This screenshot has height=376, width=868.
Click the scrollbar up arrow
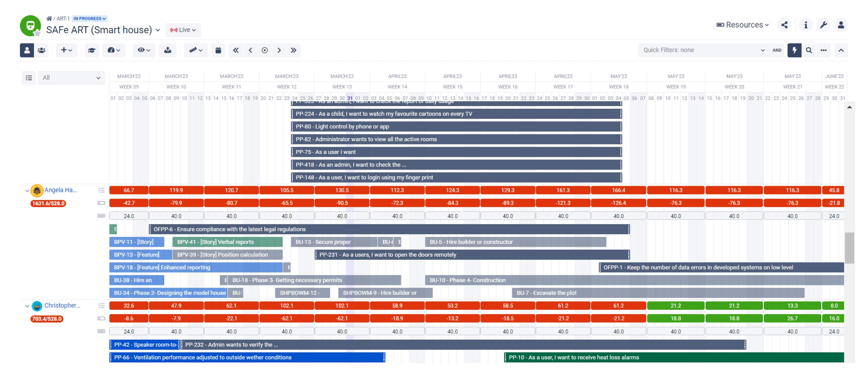(x=849, y=107)
